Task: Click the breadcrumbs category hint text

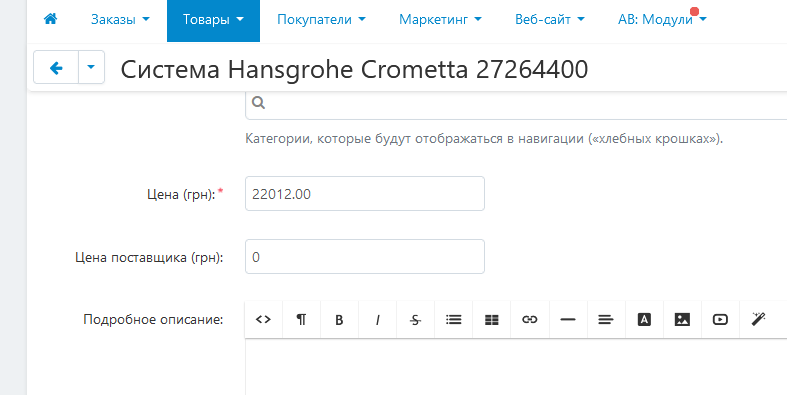Action: [x=484, y=139]
